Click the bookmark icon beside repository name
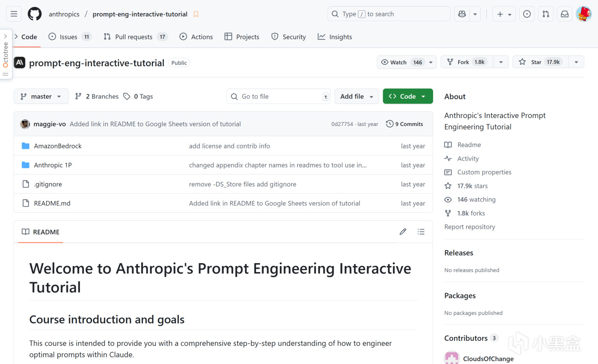 pyautogui.click(x=196, y=14)
